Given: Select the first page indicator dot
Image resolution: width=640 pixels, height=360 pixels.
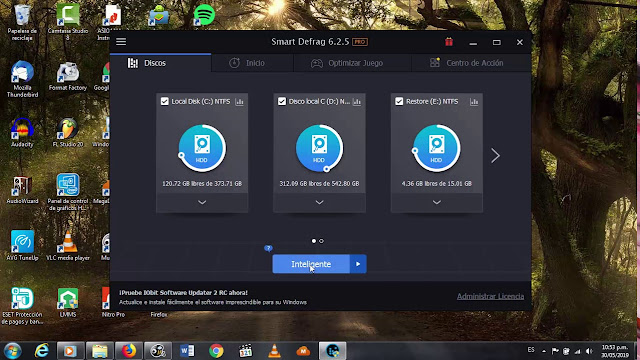Looking at the screenshot, I should (x=313, y=241).
